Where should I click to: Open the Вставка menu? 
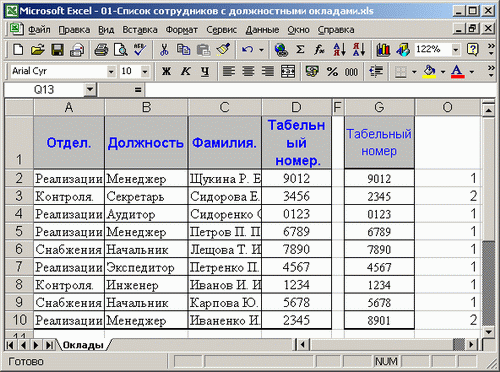tap(140, 30)
